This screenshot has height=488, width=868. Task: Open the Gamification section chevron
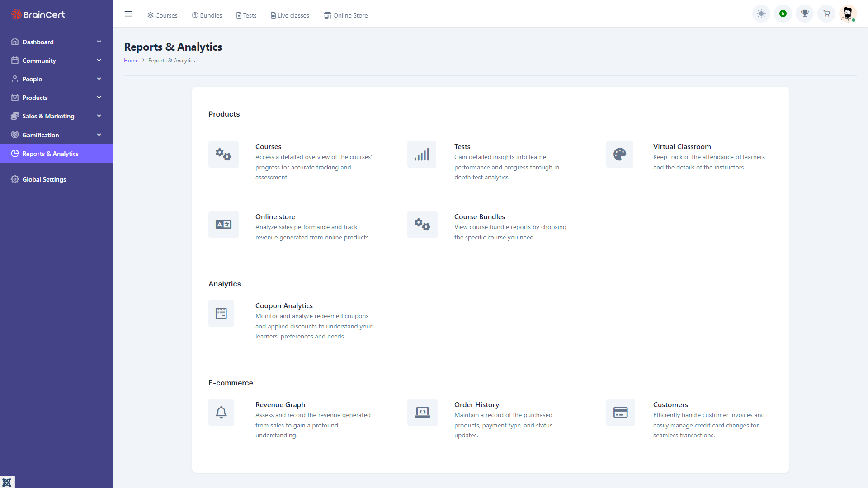(99, 135)
